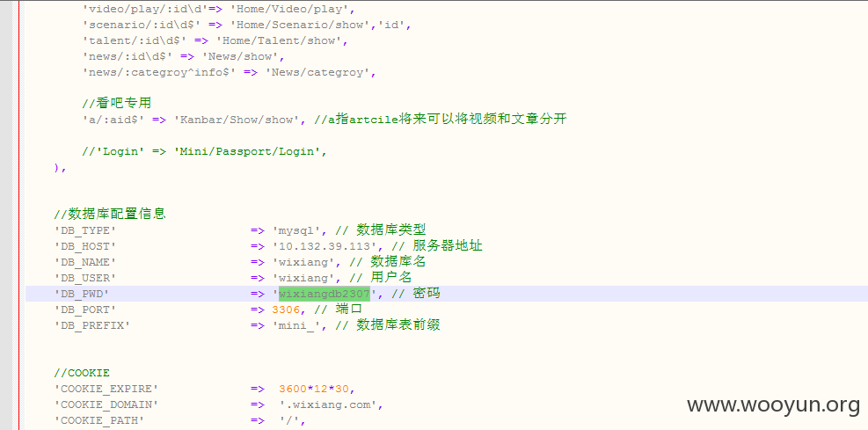Click the commented 'Mini/Passport/Login' line
This screenshot has width=868, height=430.
click(204, 151)
